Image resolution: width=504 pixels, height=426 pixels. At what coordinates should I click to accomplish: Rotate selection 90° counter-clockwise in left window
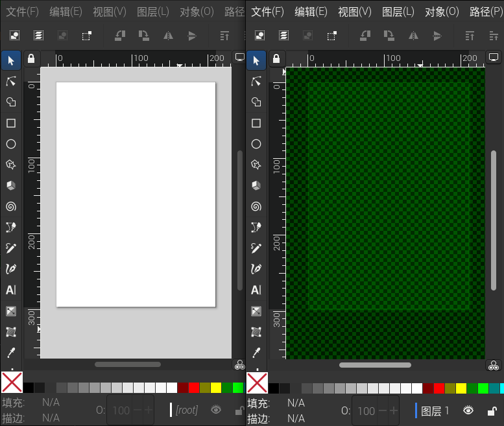click(120, 36)
